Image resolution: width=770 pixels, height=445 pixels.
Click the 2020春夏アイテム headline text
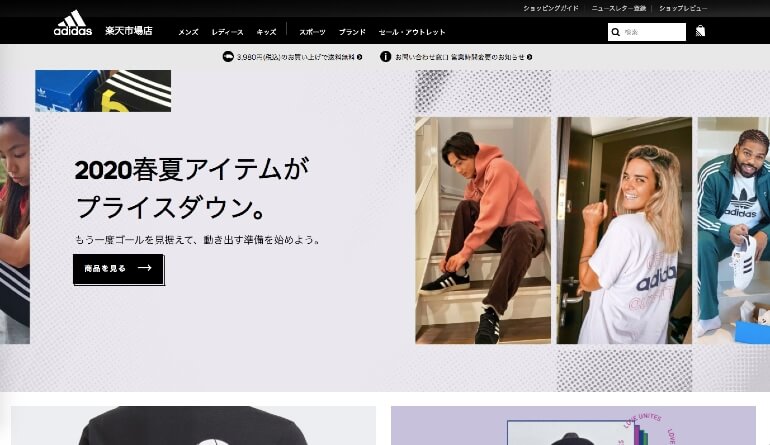(x=192, y=189)
